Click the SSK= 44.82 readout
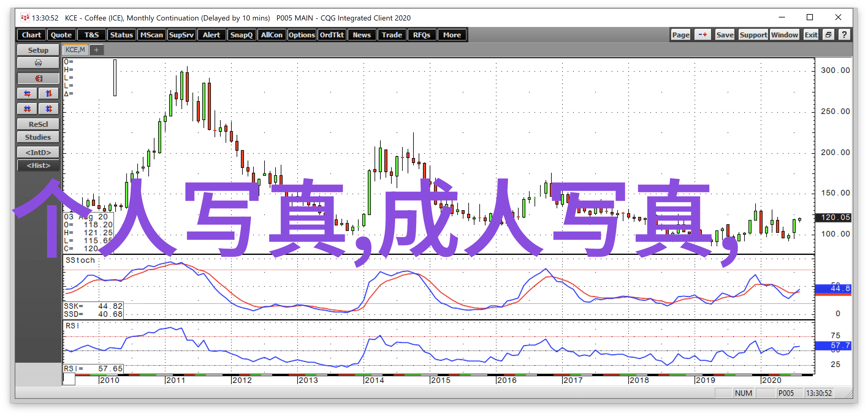This screenshot has width=868, height=416. click(x=93, y=306)
